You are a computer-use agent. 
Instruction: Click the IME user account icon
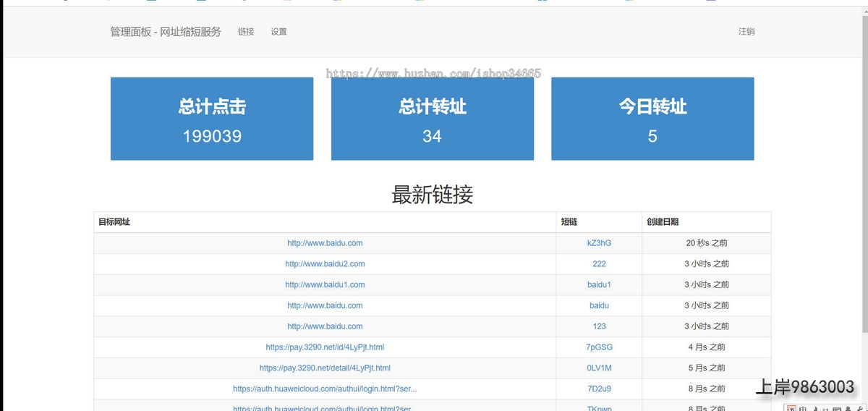(x=850, y=407)
